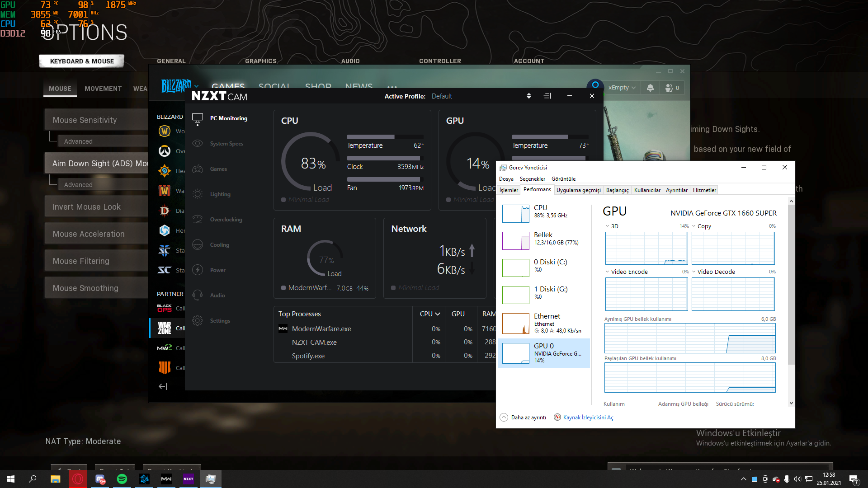The height and width of the screenshot is (488, 868).
Task: Select Mouse Acceleration option
Action: 96,234
